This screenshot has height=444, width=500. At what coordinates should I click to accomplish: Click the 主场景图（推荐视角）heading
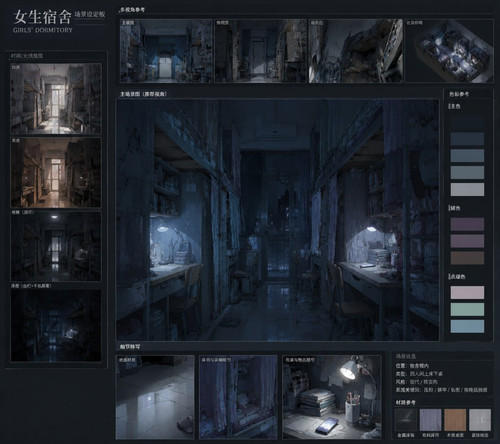[x=144, y=94]
